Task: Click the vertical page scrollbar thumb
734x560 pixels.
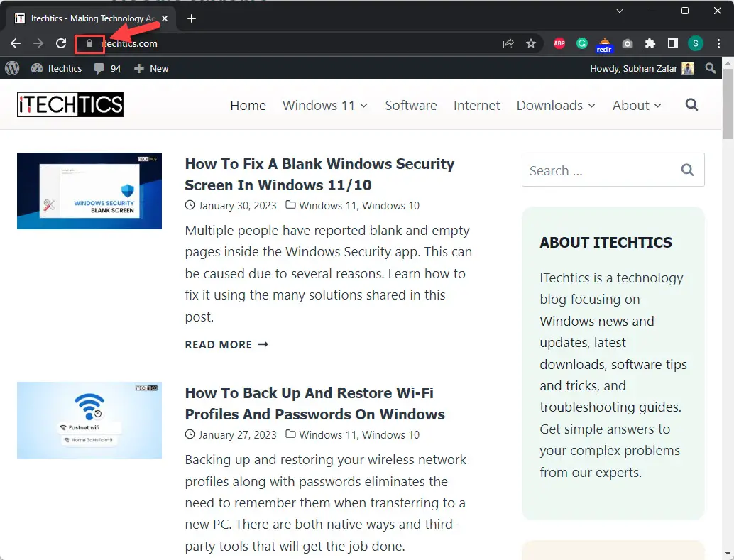Action: [728, 104]
